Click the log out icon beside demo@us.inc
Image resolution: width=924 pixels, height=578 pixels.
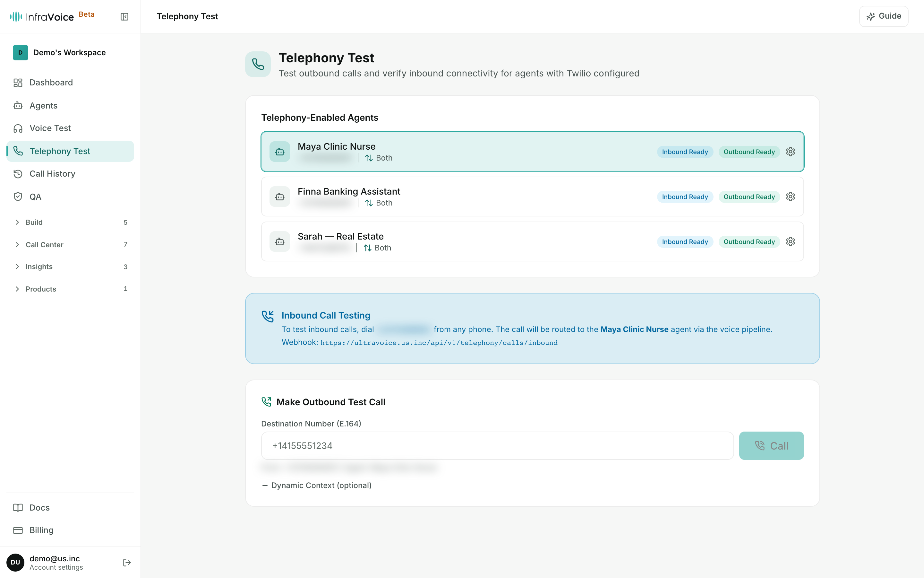[127, 562]
